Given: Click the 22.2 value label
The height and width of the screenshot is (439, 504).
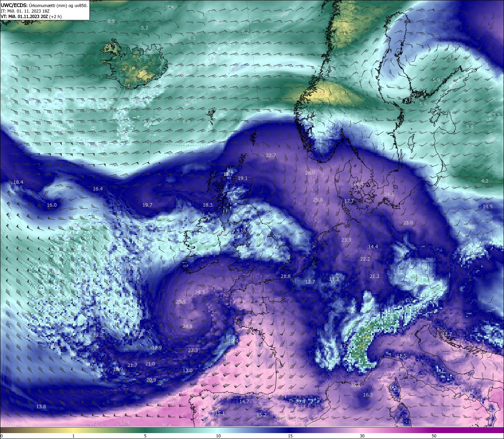Looking at the screenshot, I should point(365,259).
